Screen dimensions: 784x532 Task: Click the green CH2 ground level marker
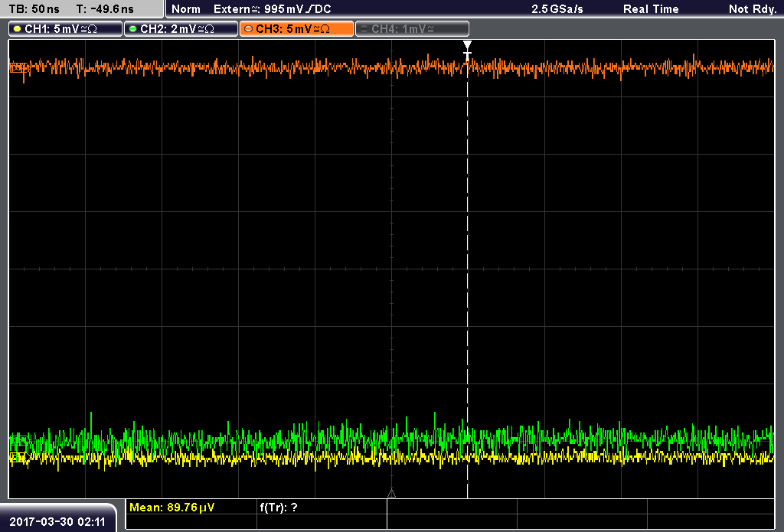19,440
